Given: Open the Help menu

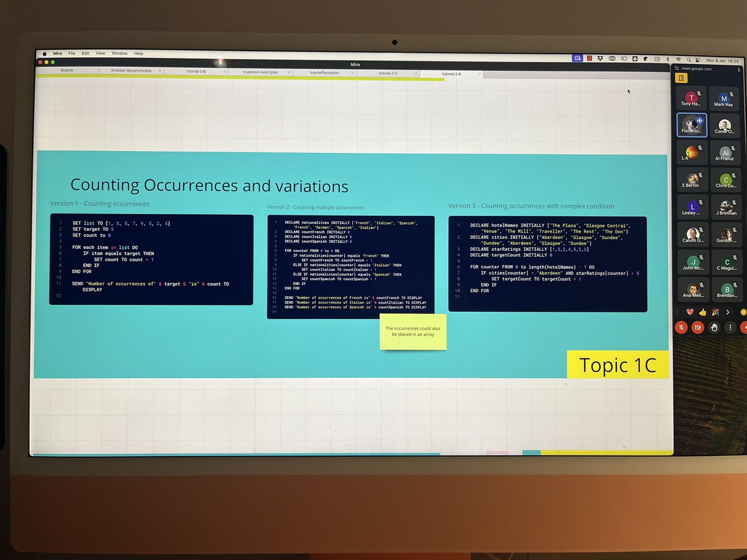Looking at the screenshot, I should click(138, 54).
